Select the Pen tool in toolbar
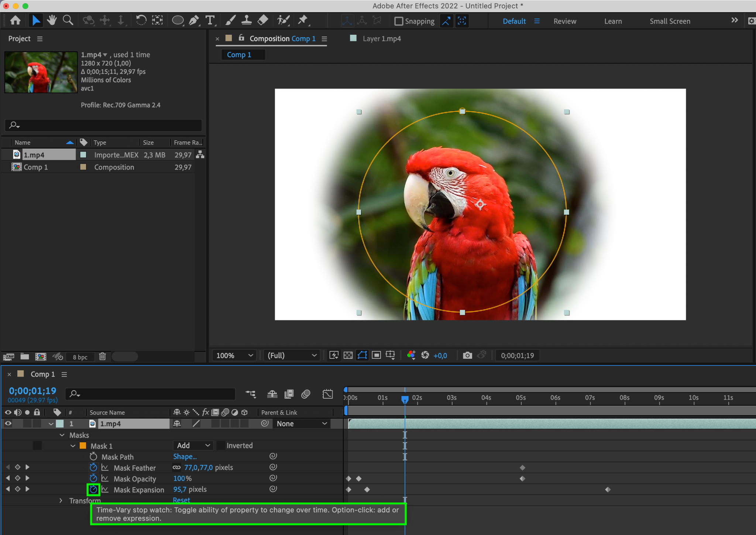Screen dimensions: 756x535 click(193, 20)
